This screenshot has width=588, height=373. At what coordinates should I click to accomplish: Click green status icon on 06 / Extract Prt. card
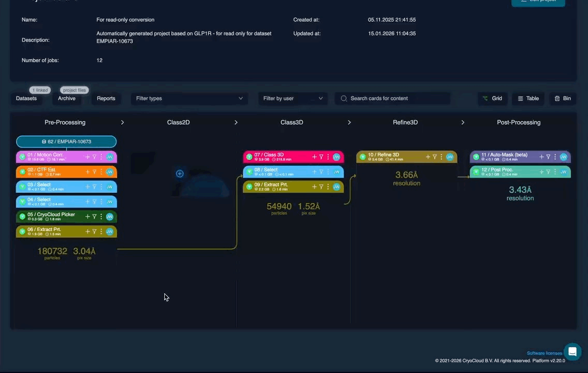click(x=22, y=232)
